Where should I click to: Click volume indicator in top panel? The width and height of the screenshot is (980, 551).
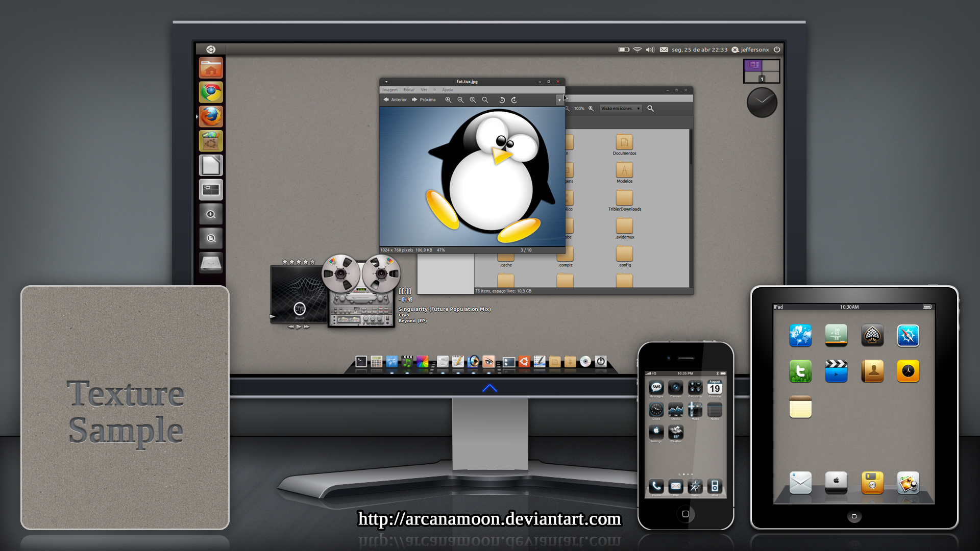[x=650, y=49]
